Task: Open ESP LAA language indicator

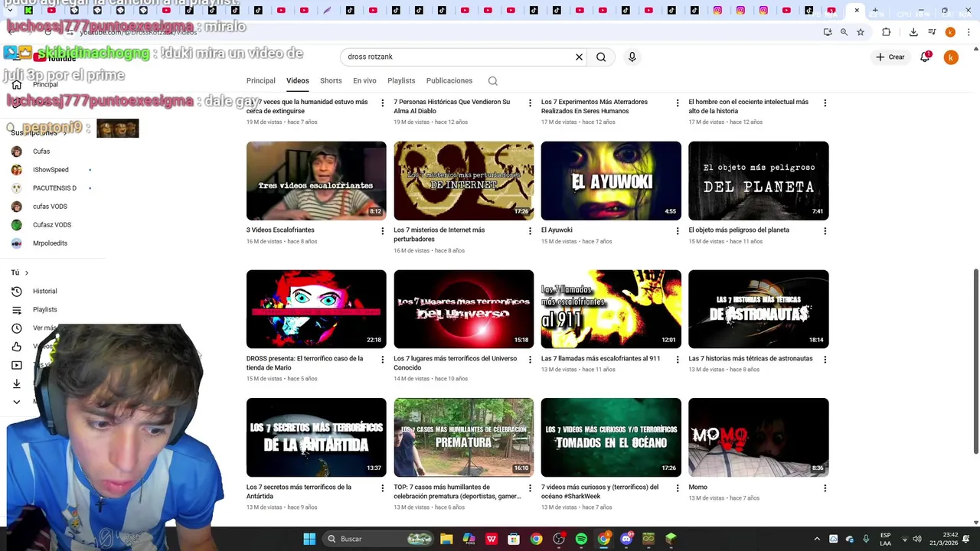Action: click(885, 539)
